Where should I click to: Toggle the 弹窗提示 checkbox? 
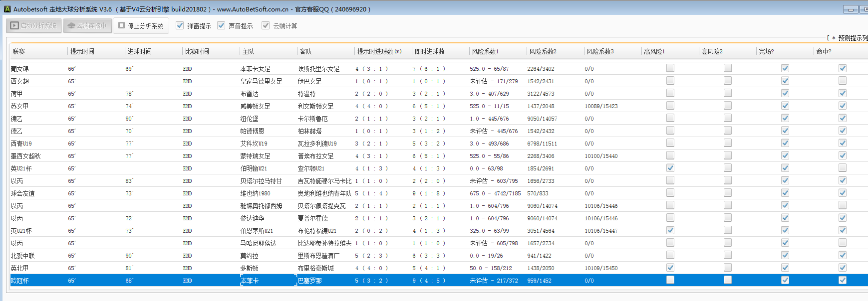180,25
